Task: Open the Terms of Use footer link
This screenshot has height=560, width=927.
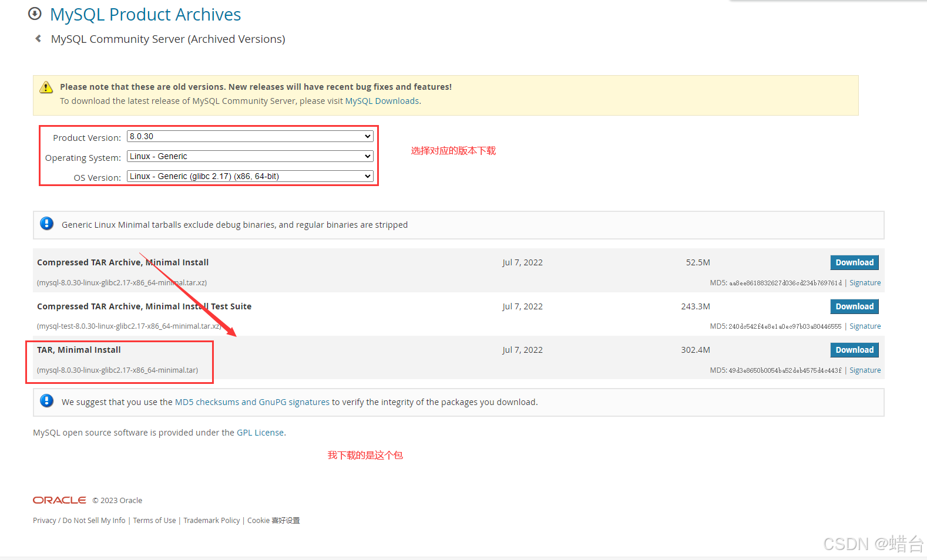Action: pos(154,521)
